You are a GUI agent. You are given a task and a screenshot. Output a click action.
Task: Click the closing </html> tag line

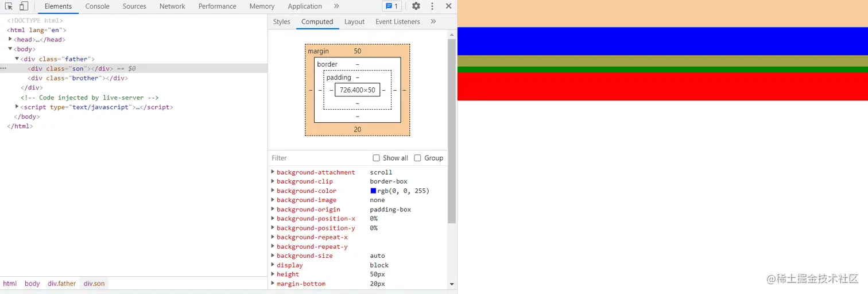click(20, 126)
